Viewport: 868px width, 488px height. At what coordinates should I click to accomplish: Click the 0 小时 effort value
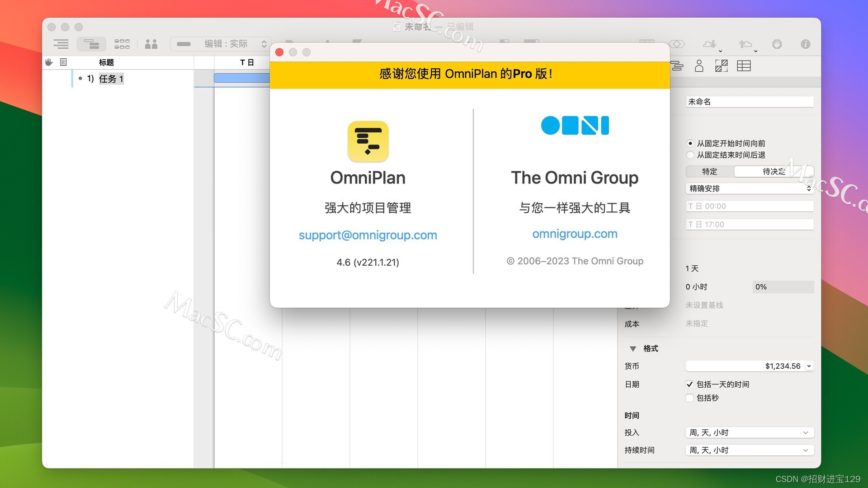pos(696,287)
